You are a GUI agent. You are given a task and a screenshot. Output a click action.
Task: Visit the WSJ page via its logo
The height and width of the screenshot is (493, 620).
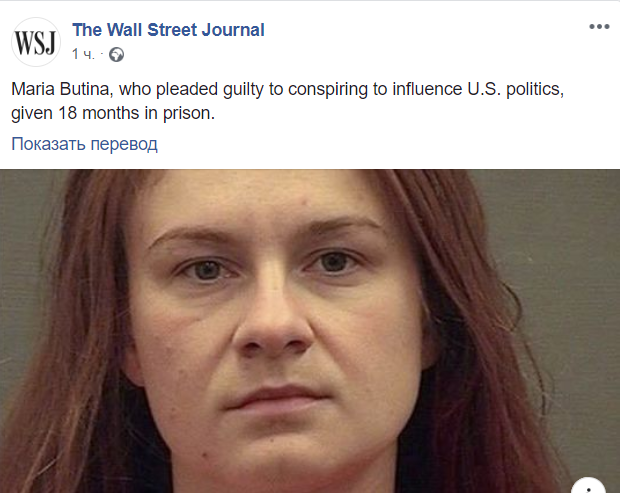click(36, 42)
